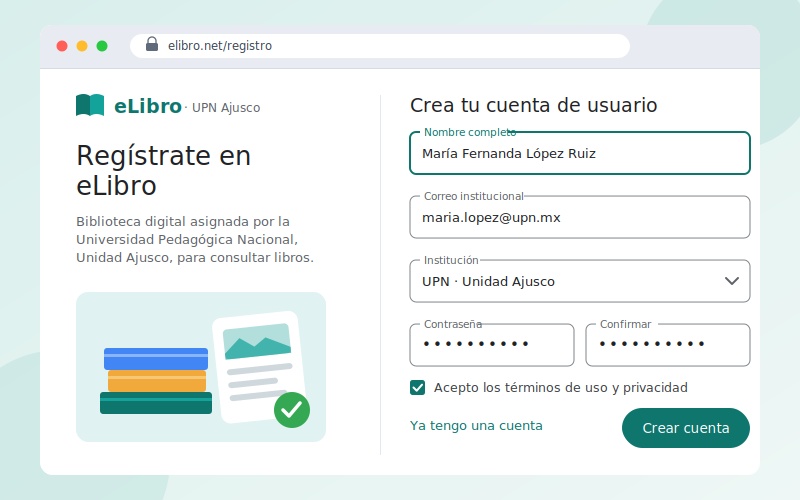The width and height of the screenshot is (800, 500).
Task: Click the Acepto los términos label text
Action: click(561, 388)
